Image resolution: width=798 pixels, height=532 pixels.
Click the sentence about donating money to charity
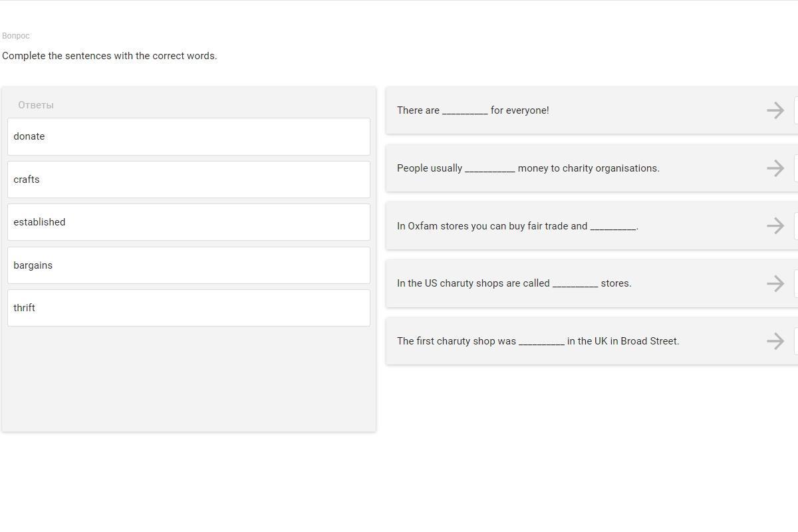pos(528,168)
